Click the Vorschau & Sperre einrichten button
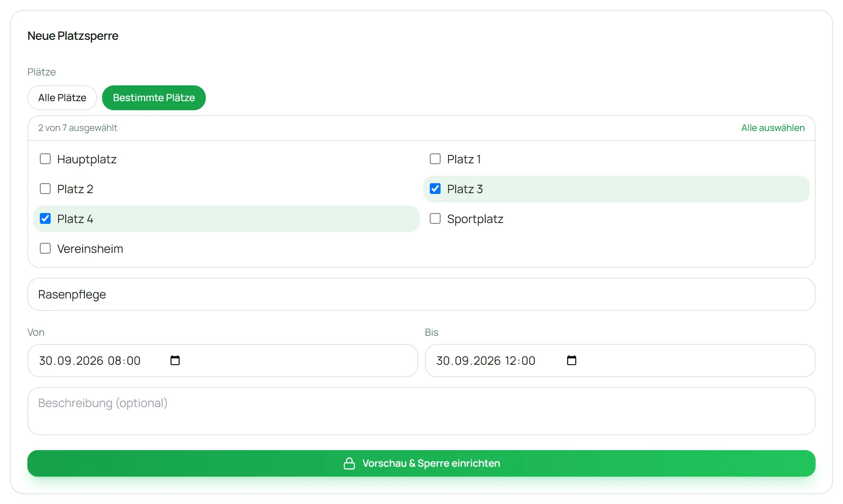The height and width of the screenshot is (504, 843). 421,463
